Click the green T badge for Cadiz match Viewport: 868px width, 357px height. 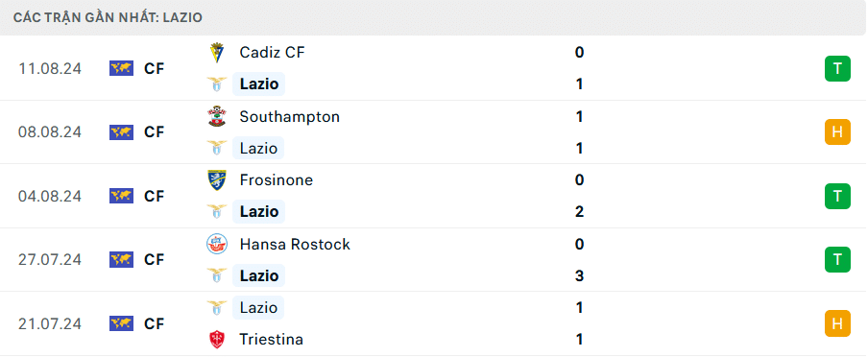[837, 69]
